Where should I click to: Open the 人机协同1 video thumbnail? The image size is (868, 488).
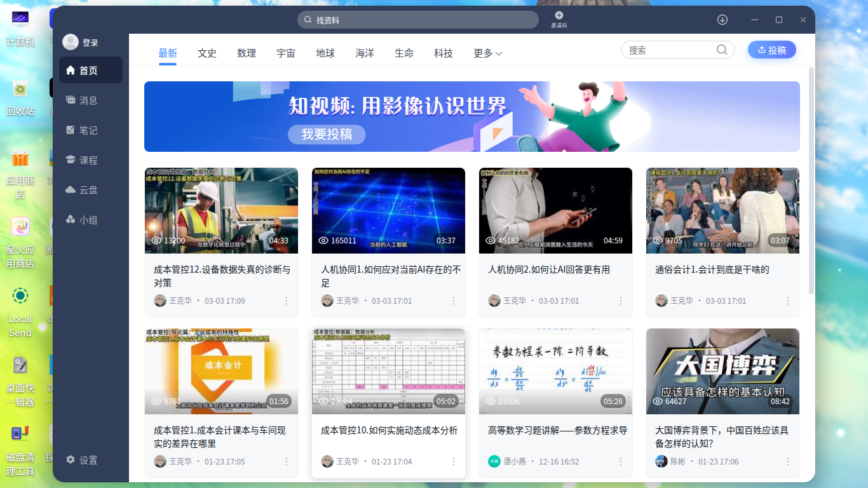(389, 210)
